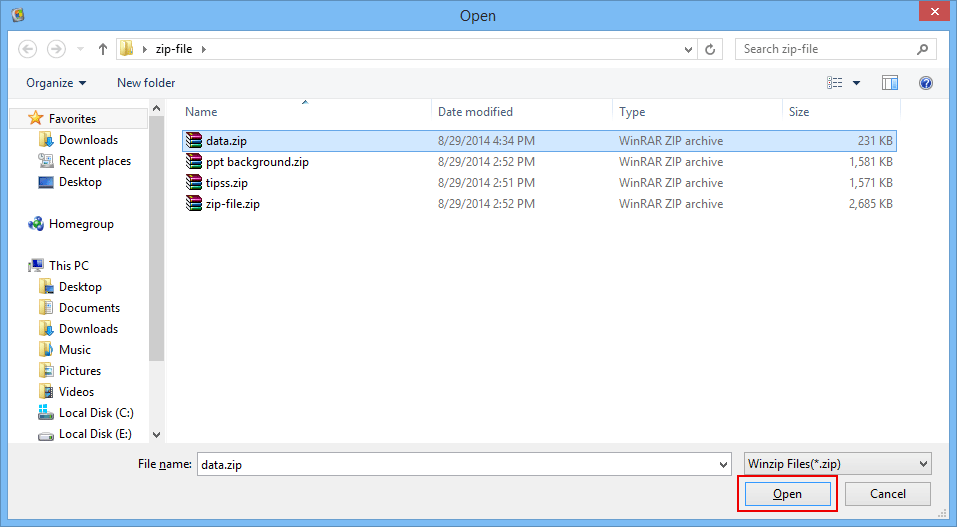
Task: Close the Open dialog
Action: pyautogui.click(x=934, y=12)
